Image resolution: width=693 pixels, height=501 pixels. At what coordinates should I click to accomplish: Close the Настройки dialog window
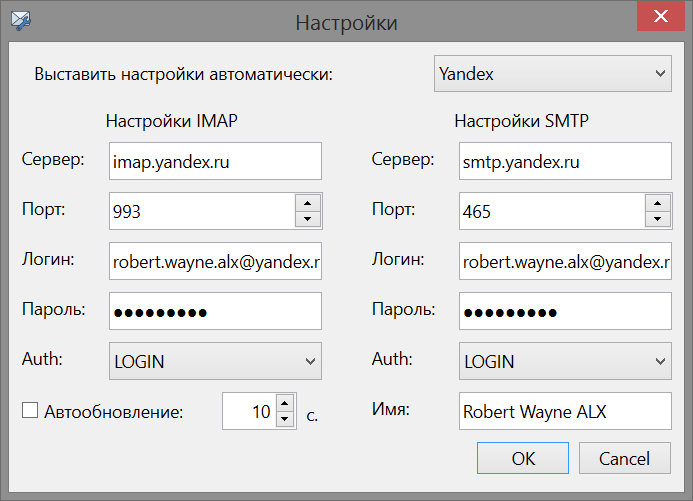pos(661,16)
